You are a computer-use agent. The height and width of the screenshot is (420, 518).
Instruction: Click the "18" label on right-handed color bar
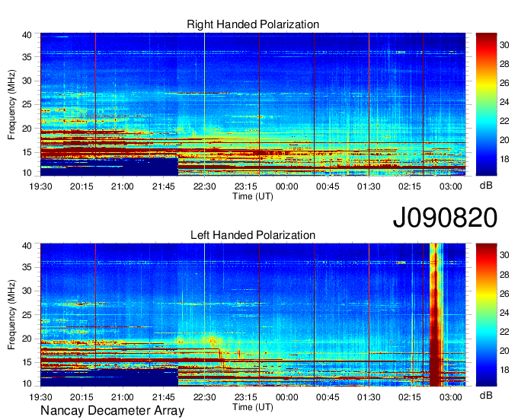[504, 159]
